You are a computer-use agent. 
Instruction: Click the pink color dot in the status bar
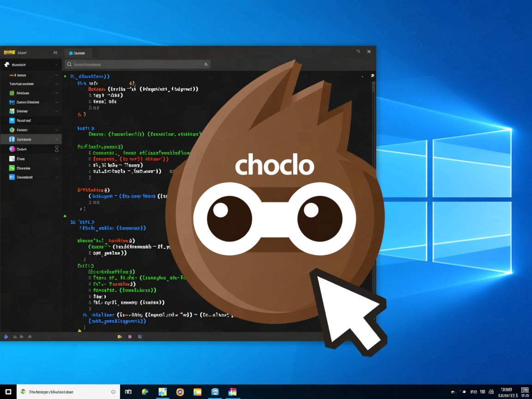pyautogui.click(x=130, y=336)
